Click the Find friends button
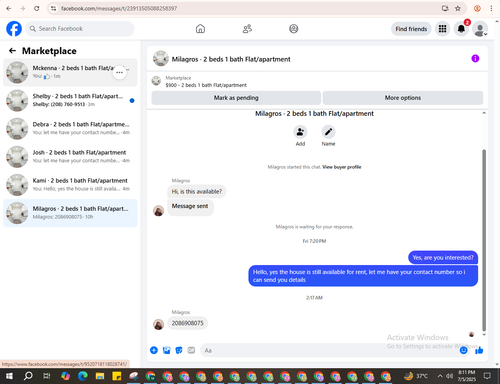The image size is (500, 384). pyautogui.click(x=411, y=29)
